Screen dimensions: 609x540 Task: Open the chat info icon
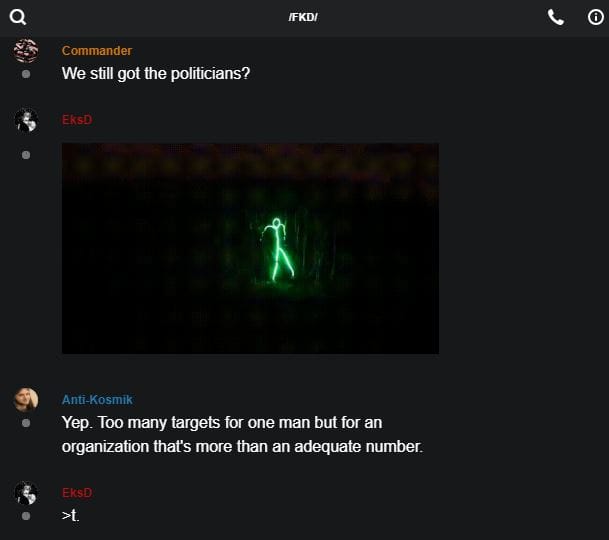click(595, 17)
